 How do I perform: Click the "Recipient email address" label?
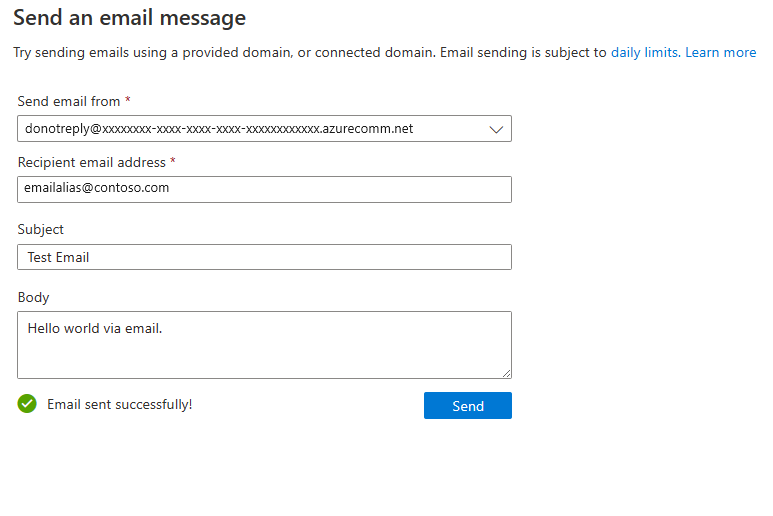(91, 162)
